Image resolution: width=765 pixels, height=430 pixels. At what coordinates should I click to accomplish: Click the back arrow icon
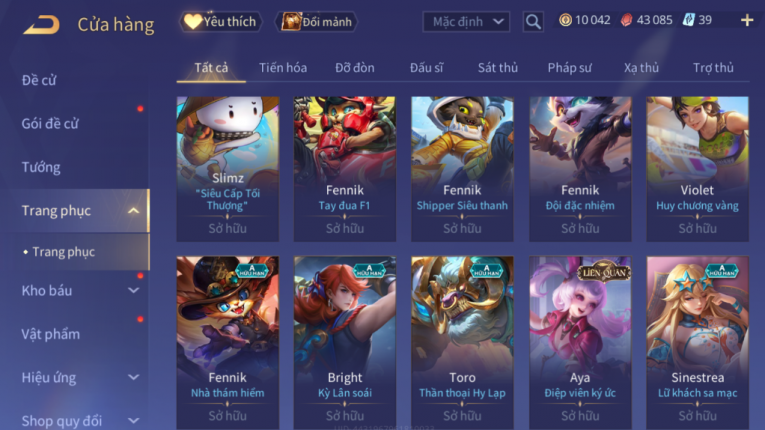pyautogui.click(x=42, y=24)
